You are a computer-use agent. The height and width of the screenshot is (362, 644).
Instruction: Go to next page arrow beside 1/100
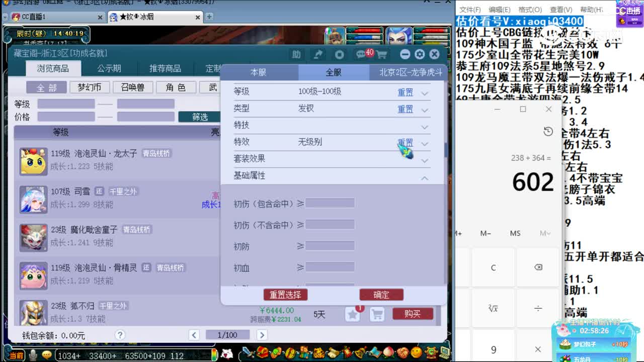pos(262,335)
